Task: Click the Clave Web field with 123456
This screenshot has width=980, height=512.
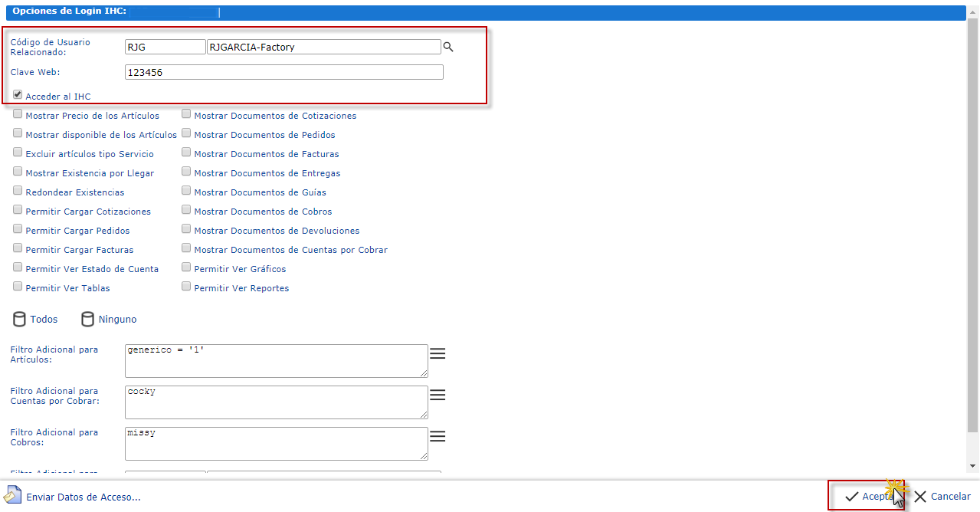Action: pos(284,72)
